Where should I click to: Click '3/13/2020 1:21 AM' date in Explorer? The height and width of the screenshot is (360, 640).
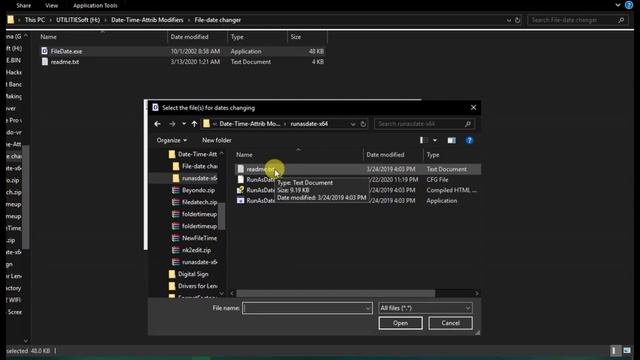click(195, 62)
